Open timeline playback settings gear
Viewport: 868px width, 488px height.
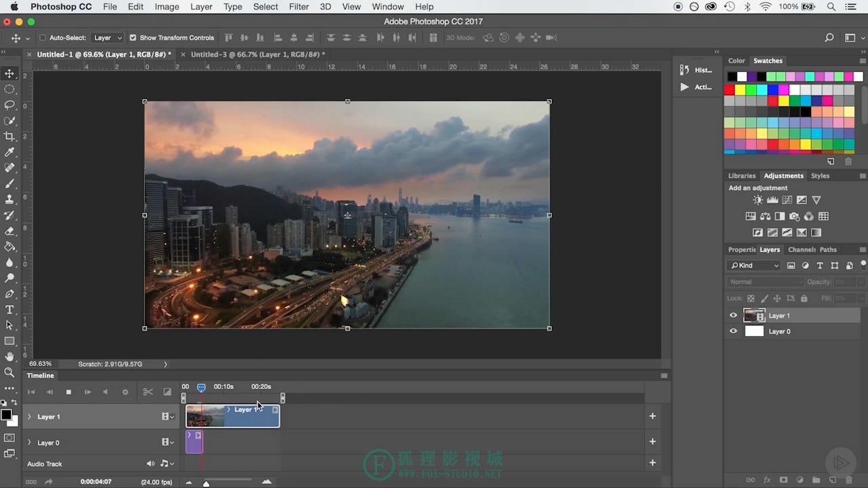tap(125, 392)
